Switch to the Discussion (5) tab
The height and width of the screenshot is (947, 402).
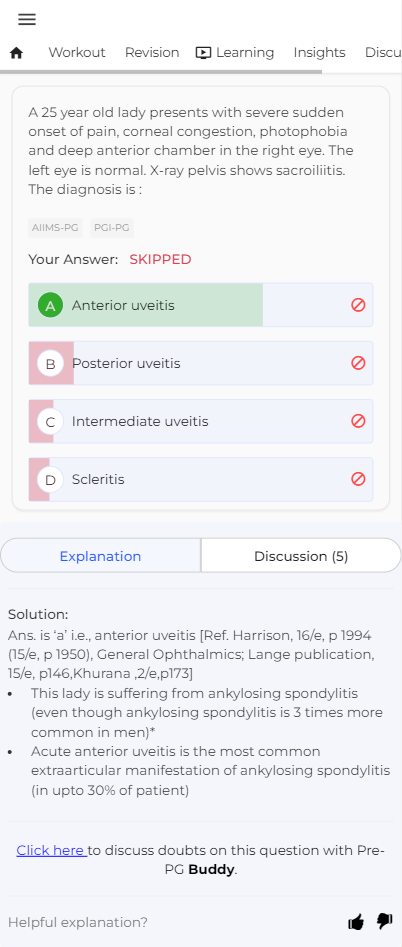301,556
